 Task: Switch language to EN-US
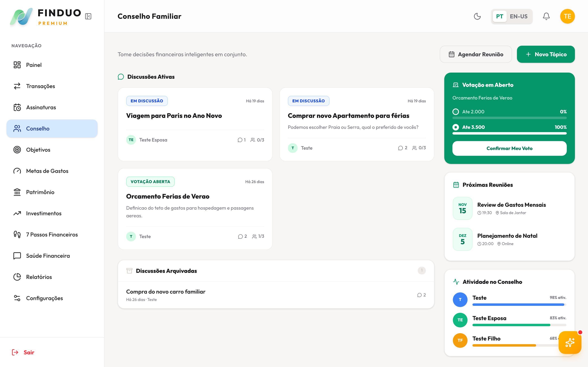pyautogui.click(x=519, y=16)
